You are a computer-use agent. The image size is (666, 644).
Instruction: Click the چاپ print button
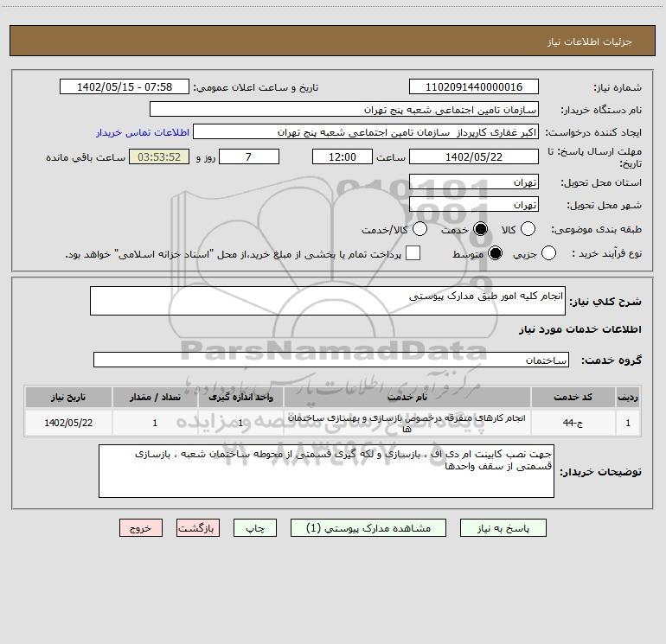click(x=255, y=528)
